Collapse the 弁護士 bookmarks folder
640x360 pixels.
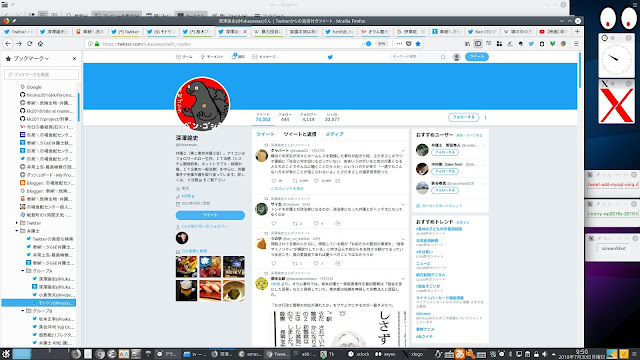pyautogui.click(x=17, y=231)
